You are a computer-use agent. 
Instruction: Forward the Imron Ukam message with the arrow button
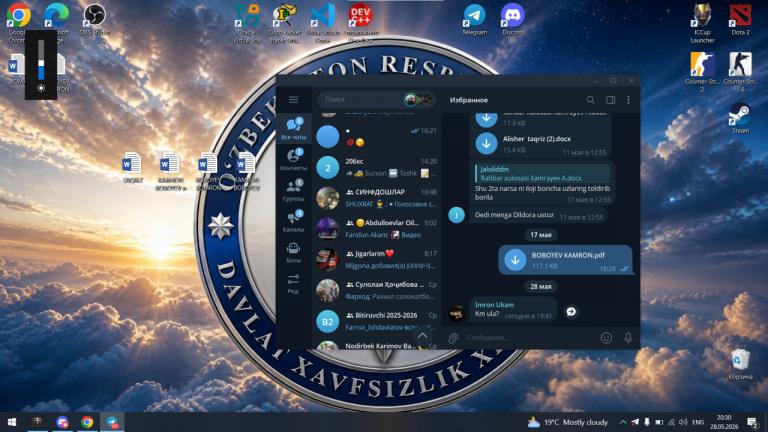click(x=571, y=312)
